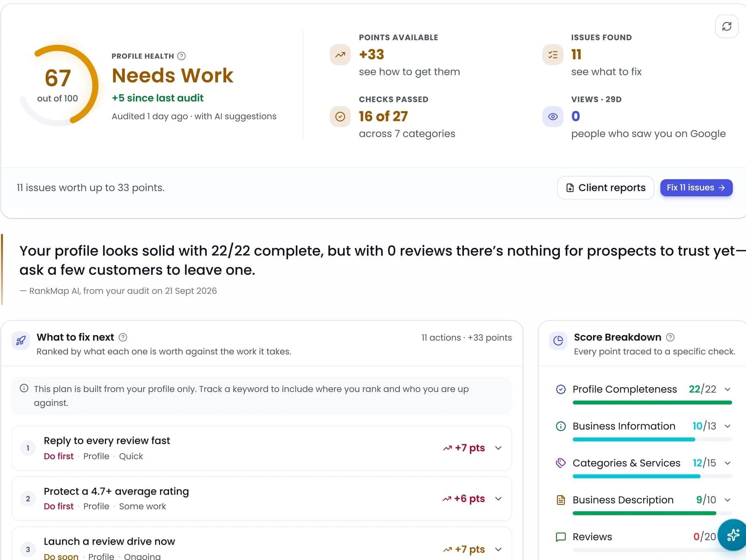Open the What to fix next help icon
The height and width of the screenshot is (560, 746).
pyautogui.click(x=123, y=337)
